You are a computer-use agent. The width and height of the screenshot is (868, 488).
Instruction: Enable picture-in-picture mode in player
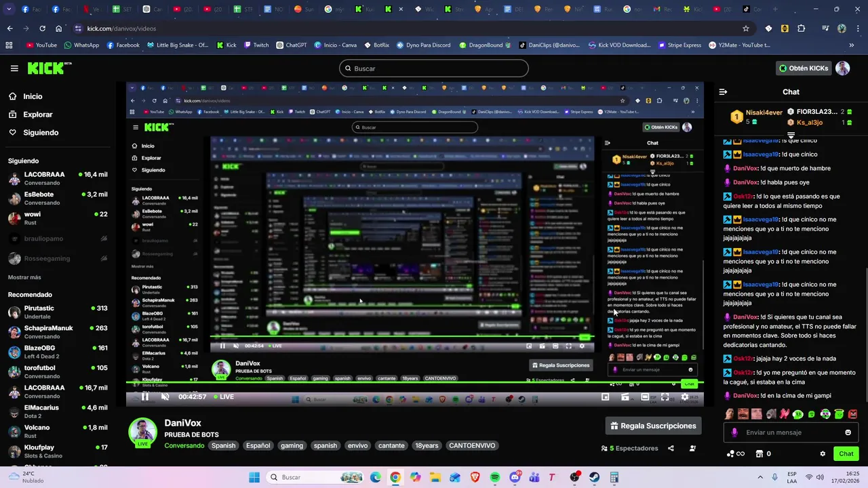(x=606, y=397)
